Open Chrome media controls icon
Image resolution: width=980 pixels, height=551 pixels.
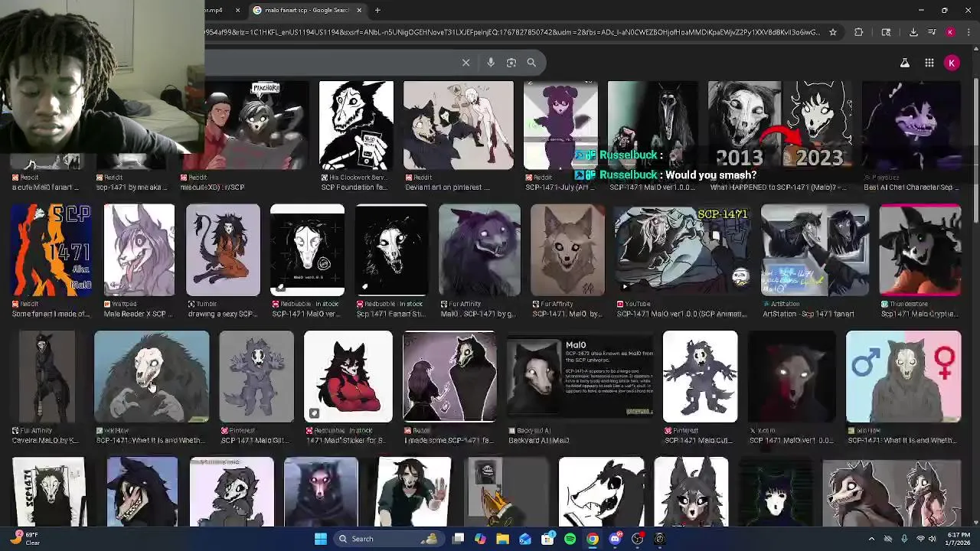932,32
